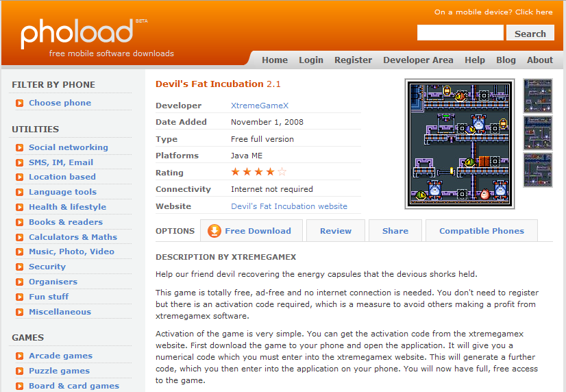Click the arrow icon beside Location based
The width and height of the screenshot is (566, 392).
point(19,177)
